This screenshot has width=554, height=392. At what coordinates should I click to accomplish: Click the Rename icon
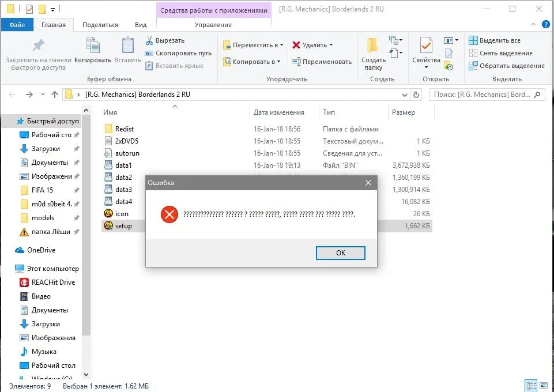[296, 62]
